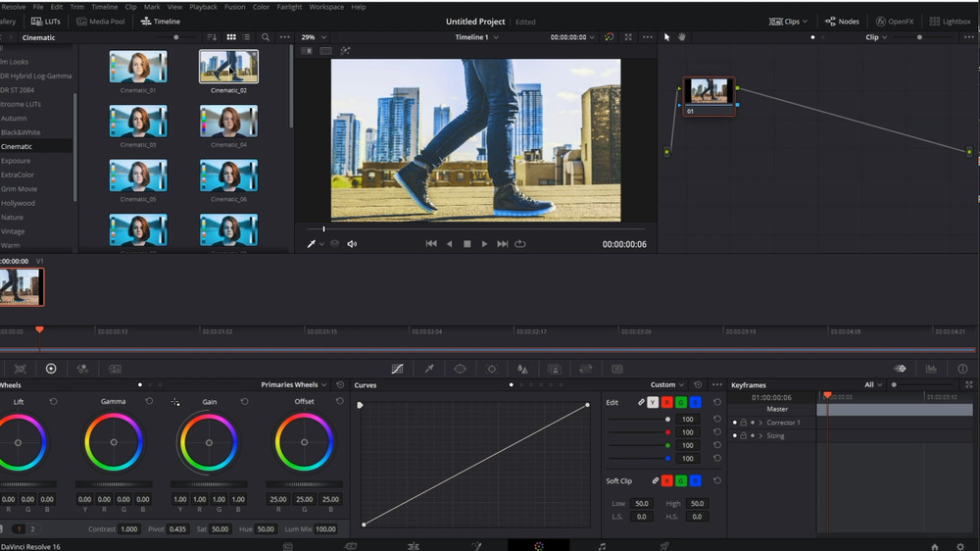
Task: Open the Sizing palette
Action: [x=586, y=369]
